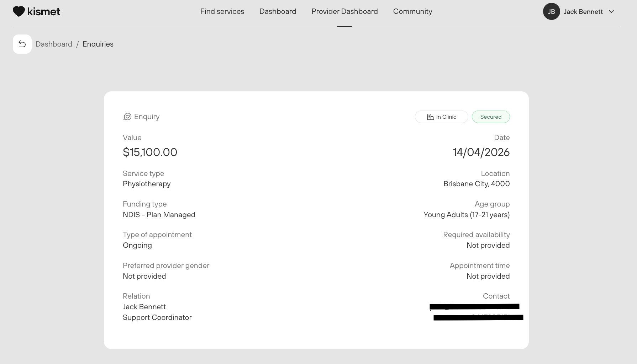This screenshot has width=637, height=364.
Task: Click the building icon in In Clinic badge
Action: (430, 117)
